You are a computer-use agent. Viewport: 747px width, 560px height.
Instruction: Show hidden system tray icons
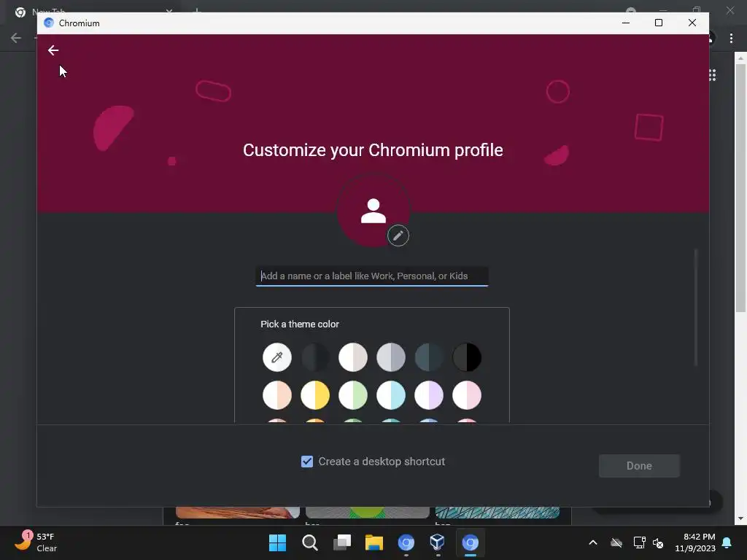pos(593,542)
